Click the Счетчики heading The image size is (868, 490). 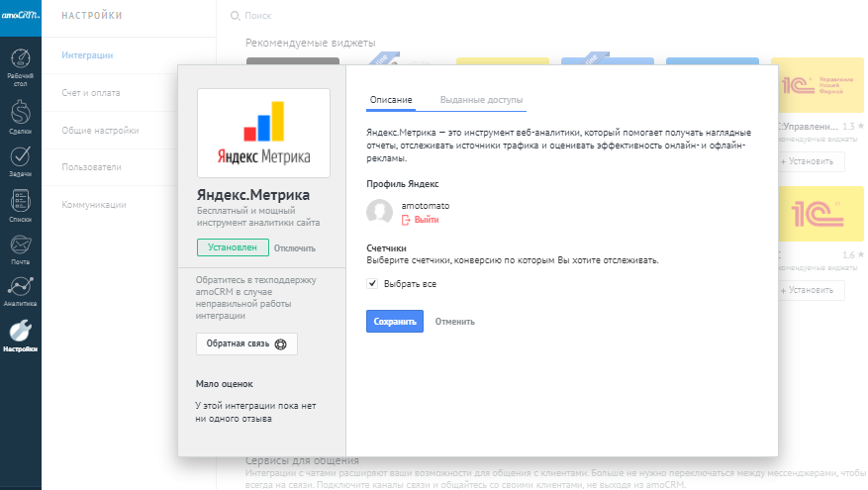pos(386,248)
